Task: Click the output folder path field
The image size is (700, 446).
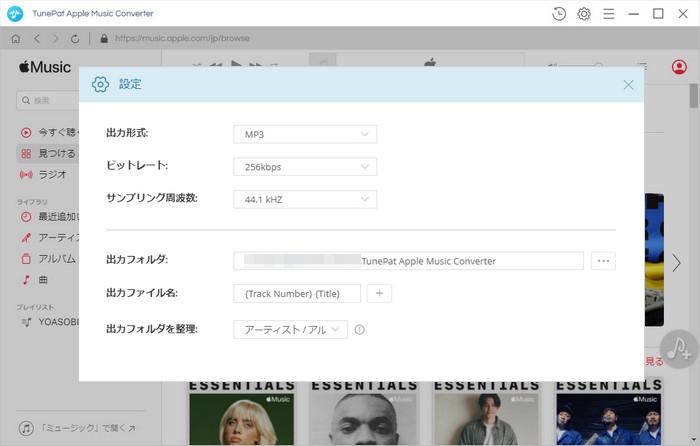Action: [408, 261]
